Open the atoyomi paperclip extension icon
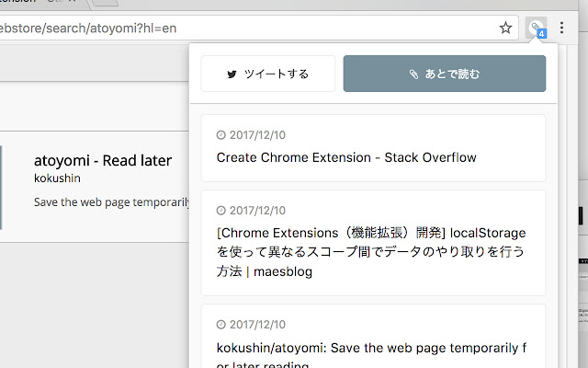The image size is (588, 368). 536,28
